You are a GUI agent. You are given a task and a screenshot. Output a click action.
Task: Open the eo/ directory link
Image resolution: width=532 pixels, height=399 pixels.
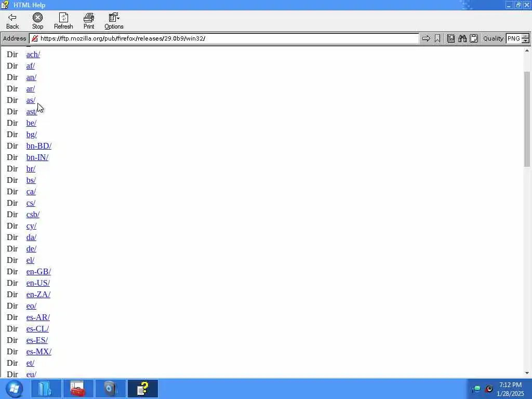click(31, 306)
